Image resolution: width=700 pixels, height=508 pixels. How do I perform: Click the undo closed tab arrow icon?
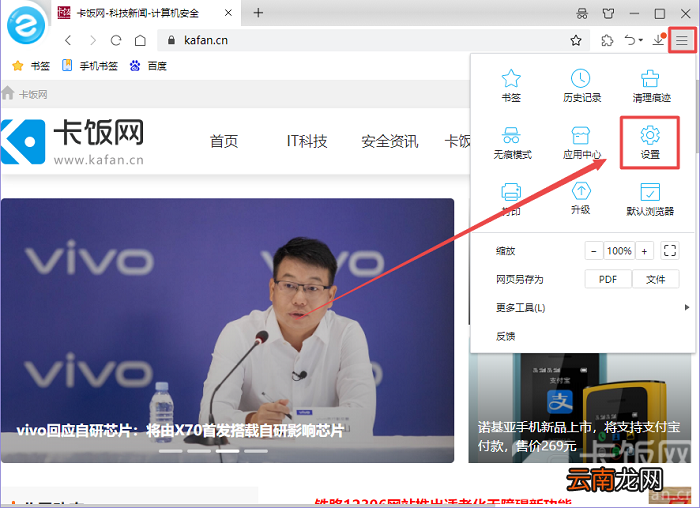[x=629, y=40]
